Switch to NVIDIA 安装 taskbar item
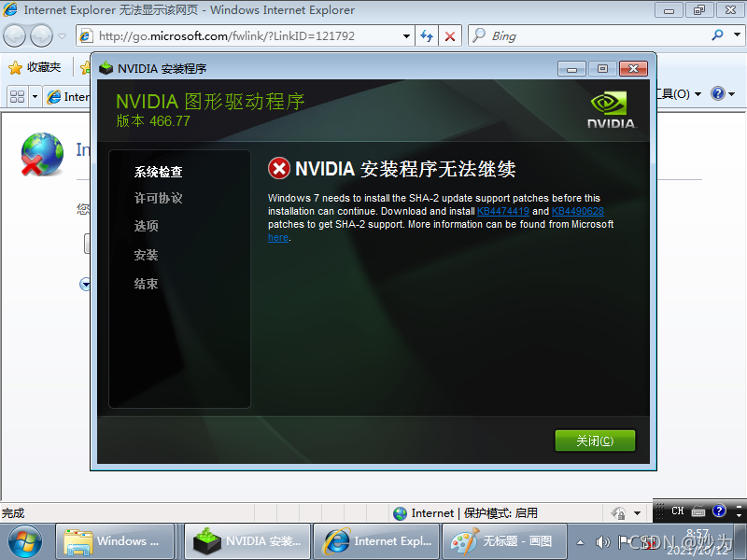Viewport: 747px width, 560px height. pyautogui.click(x=247, y=541)
